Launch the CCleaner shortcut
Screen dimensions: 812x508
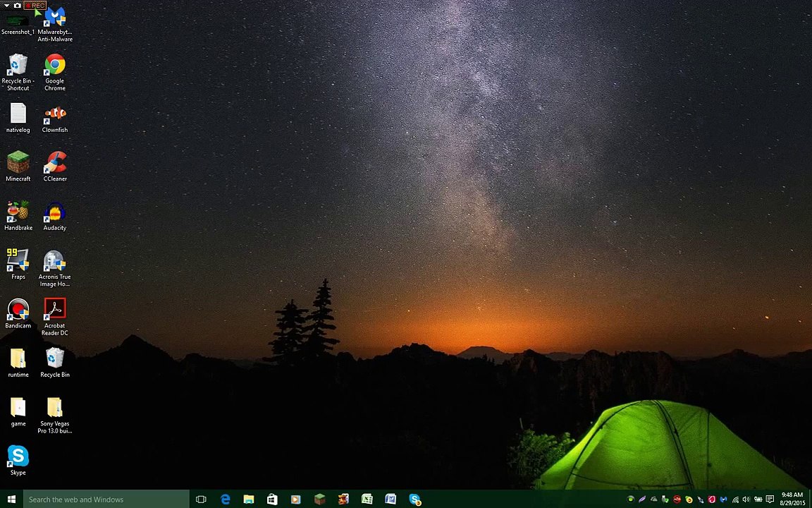click(55, 167)
